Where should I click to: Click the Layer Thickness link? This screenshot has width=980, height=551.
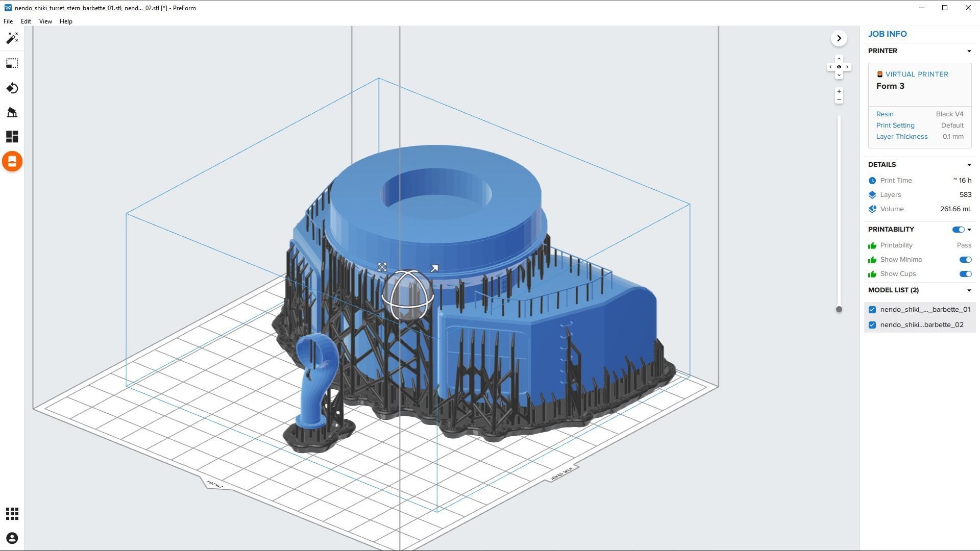901,137
